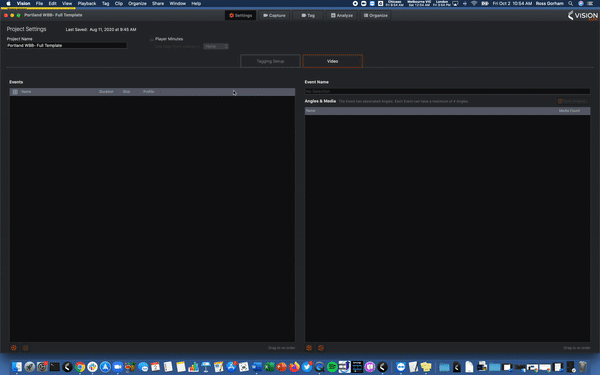This screenshot has height=375, width=600.
Task: Enable the Player Minutes checkbox
Action: (152, 39)
